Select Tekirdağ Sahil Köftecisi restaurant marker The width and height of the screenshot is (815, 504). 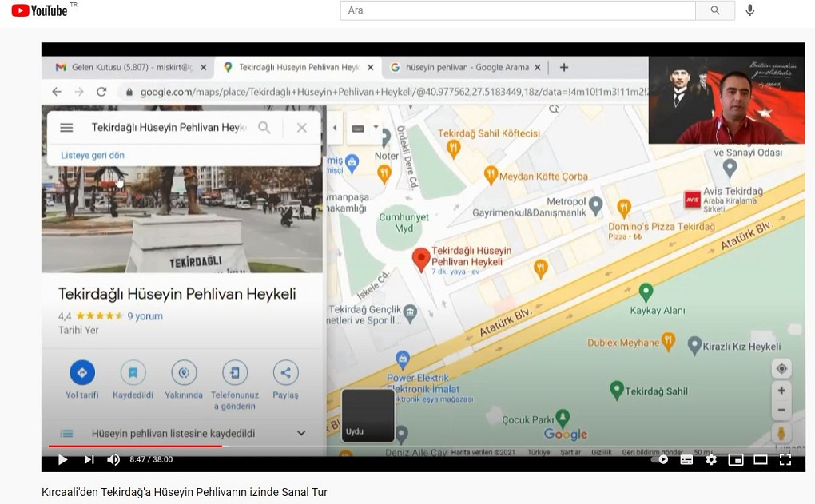coord(453,149)
